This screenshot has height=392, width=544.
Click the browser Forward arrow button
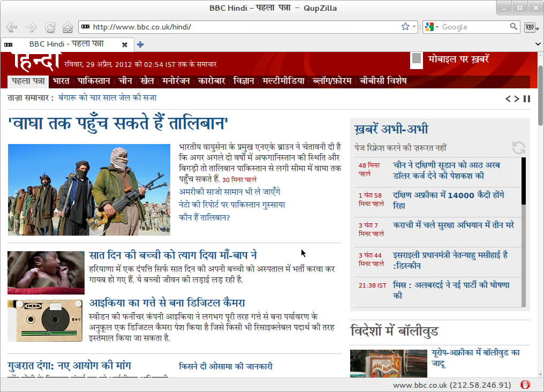tap(31, 27)
